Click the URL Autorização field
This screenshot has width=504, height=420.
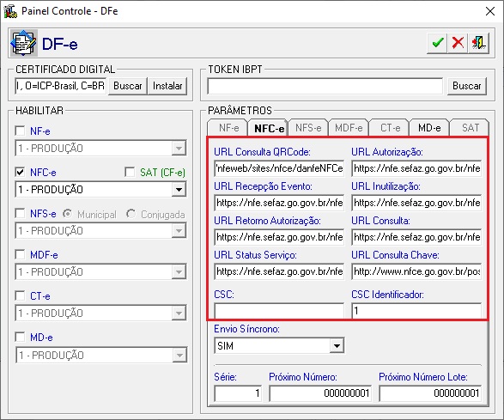point(416,168)
